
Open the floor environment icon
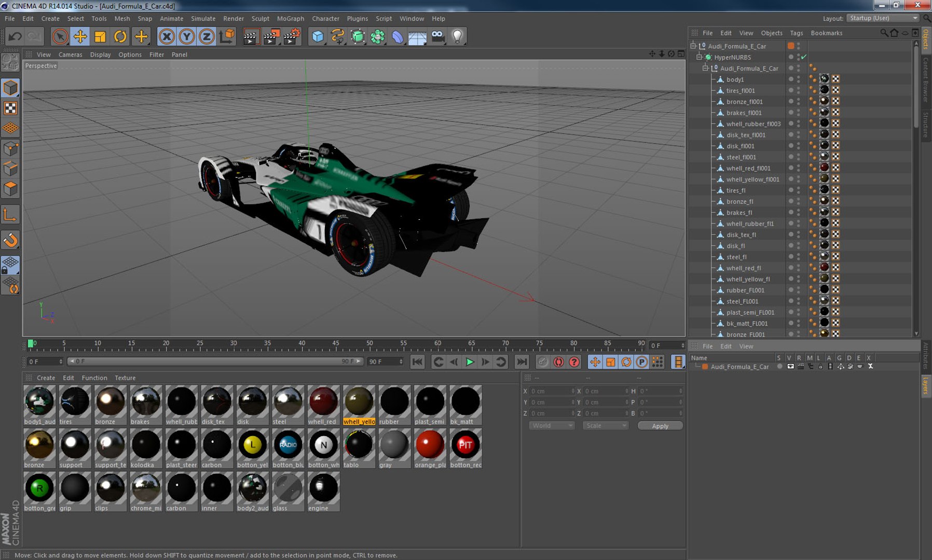(x=418, y=36)
